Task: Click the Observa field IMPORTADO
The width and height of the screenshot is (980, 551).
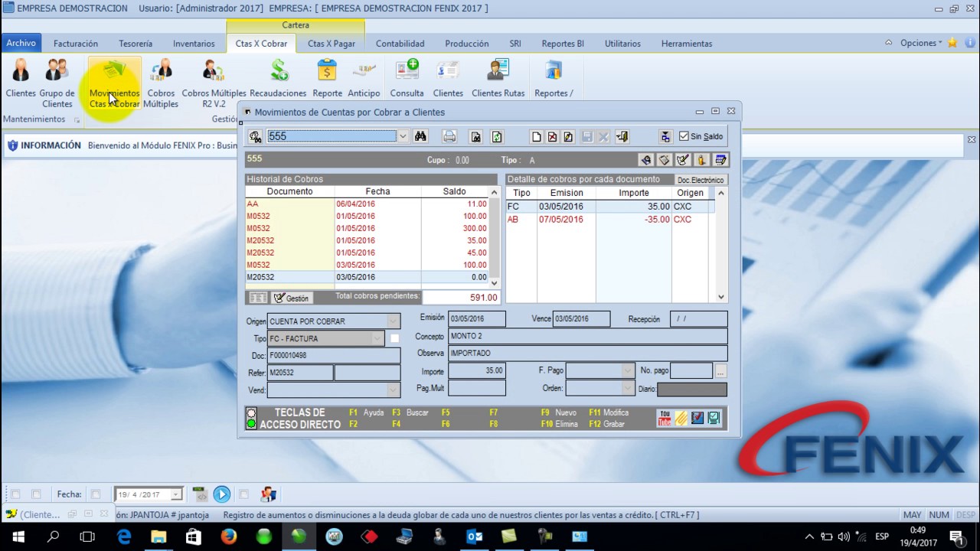Action: (x=587, y=354)
